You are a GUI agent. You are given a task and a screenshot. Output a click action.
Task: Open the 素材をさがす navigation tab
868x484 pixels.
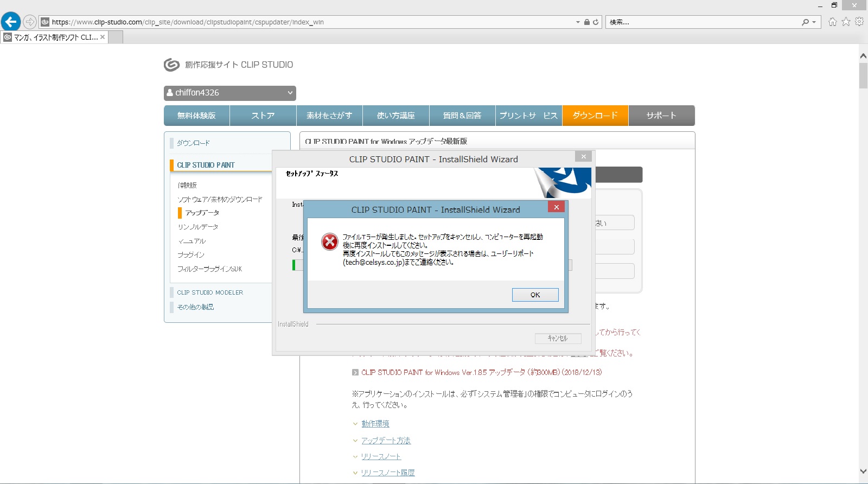329,116
